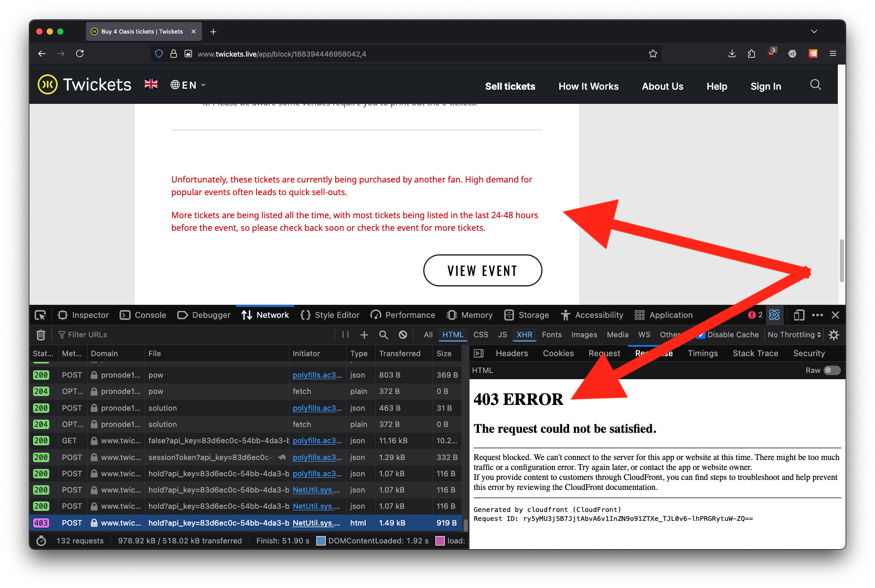Open Stack Trace details tab

click(x=755, y=354)
